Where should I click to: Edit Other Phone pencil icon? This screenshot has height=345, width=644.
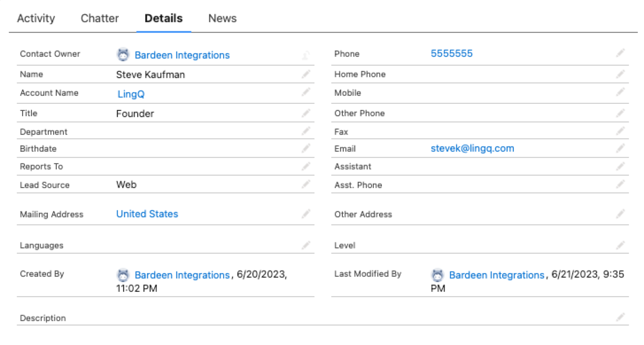click(x=621, y=113)
